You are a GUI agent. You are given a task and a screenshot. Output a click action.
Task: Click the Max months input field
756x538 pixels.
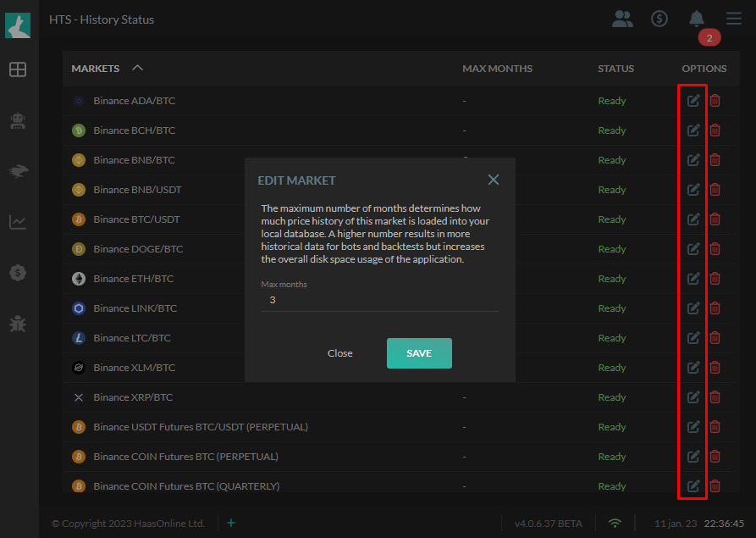(379, 300)
